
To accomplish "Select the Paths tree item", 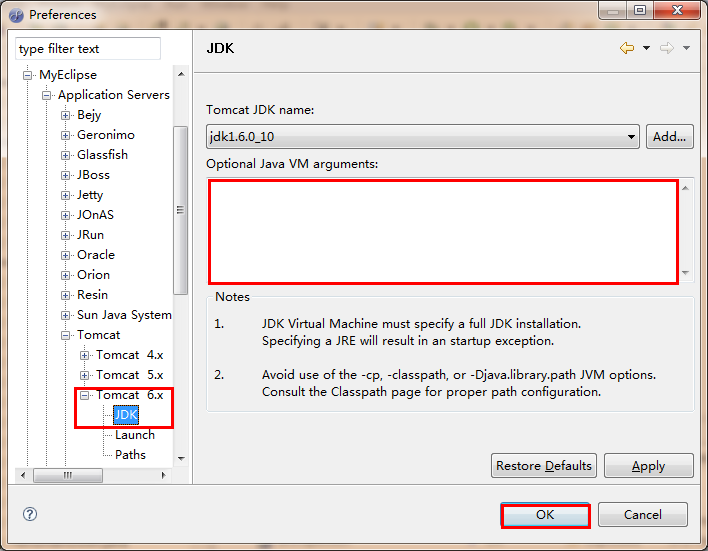I will coord(130,454).
